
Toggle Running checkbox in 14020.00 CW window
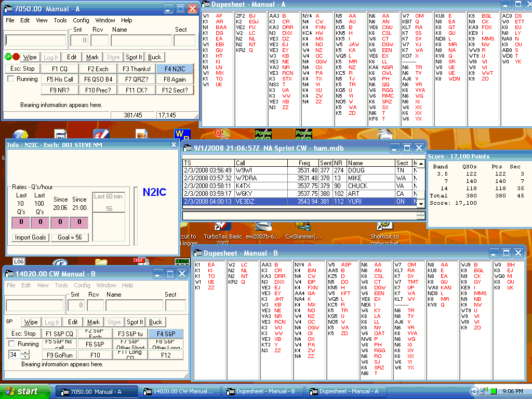tap(11, 344)
